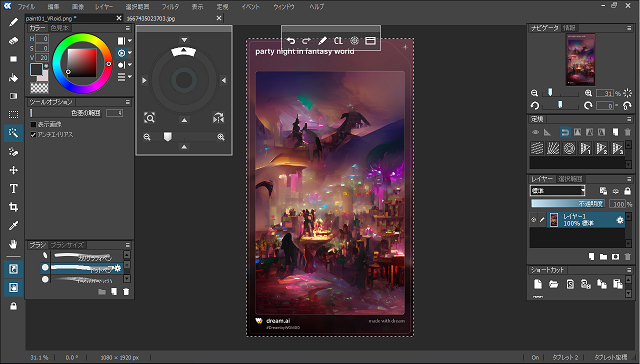Uncheck the アンチエイリアス checkbox

point(34,135)
